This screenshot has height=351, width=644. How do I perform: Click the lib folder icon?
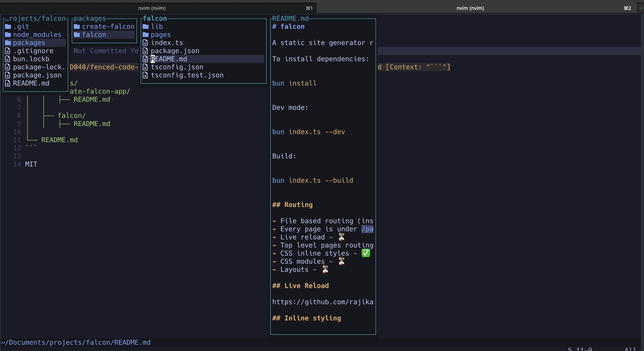point(146,27)
